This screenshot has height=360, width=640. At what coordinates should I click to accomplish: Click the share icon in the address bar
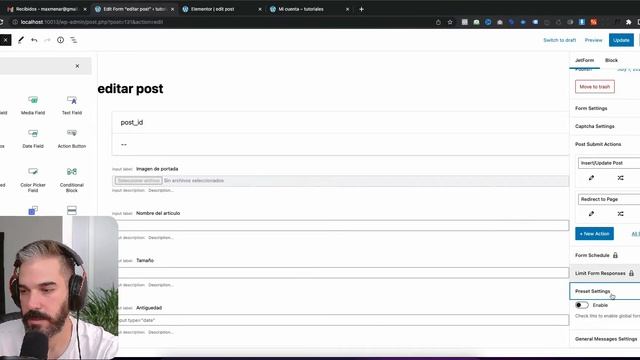pyautogui.click(x=438, y=22)
